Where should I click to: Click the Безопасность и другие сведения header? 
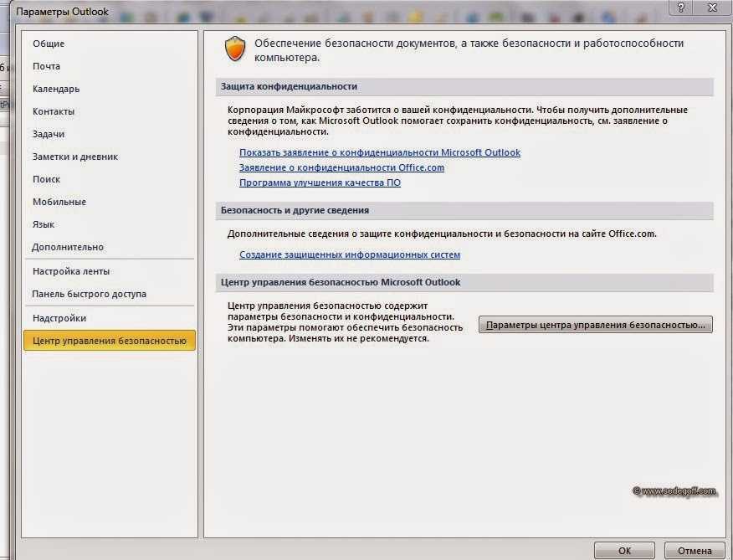[x=464, y=211]
